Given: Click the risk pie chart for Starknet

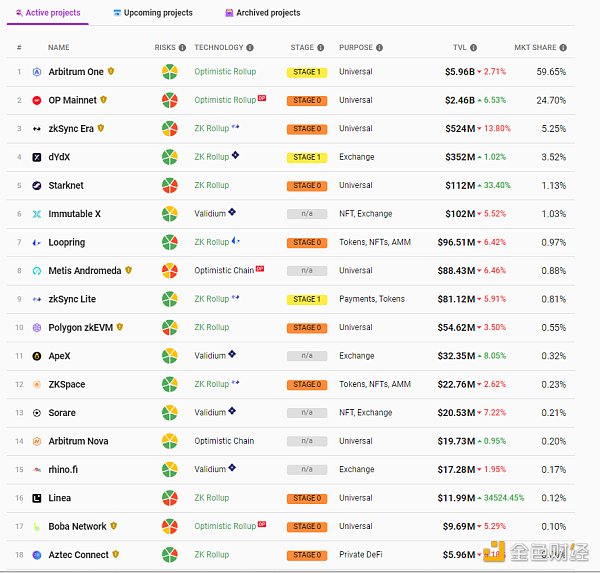Looking at the screenshot, I should tap(170, 186).
